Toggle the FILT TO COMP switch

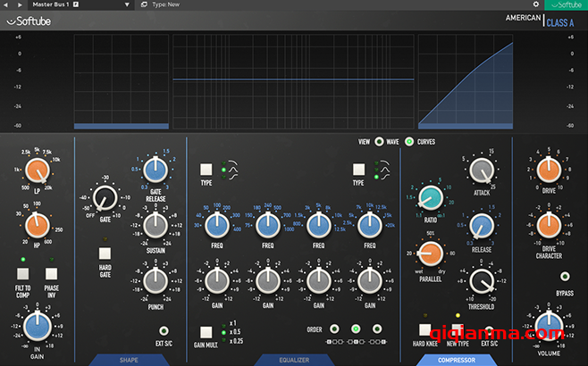click(24, 273)
